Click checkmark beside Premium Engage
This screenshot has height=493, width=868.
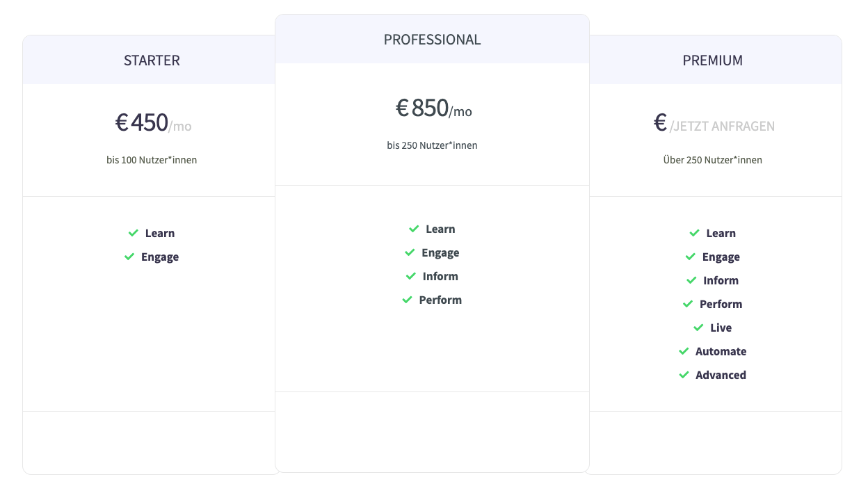(690, 257)
